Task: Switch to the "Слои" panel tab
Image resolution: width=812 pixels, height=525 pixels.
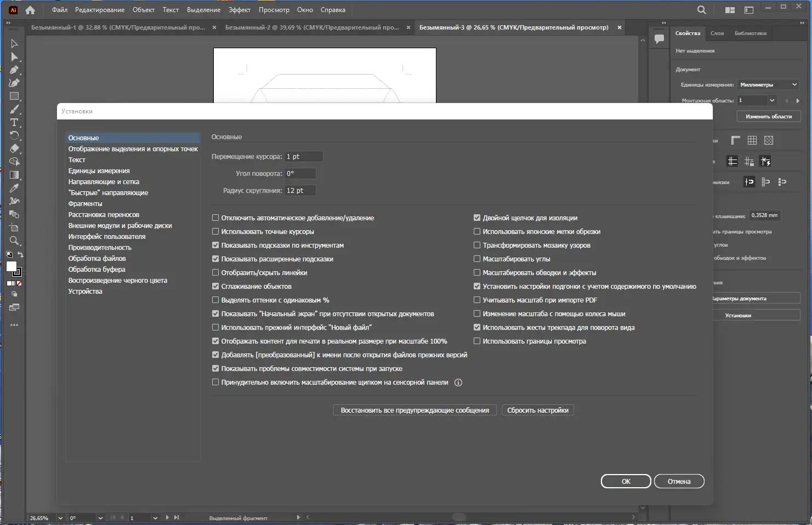Action: point(717,33)
